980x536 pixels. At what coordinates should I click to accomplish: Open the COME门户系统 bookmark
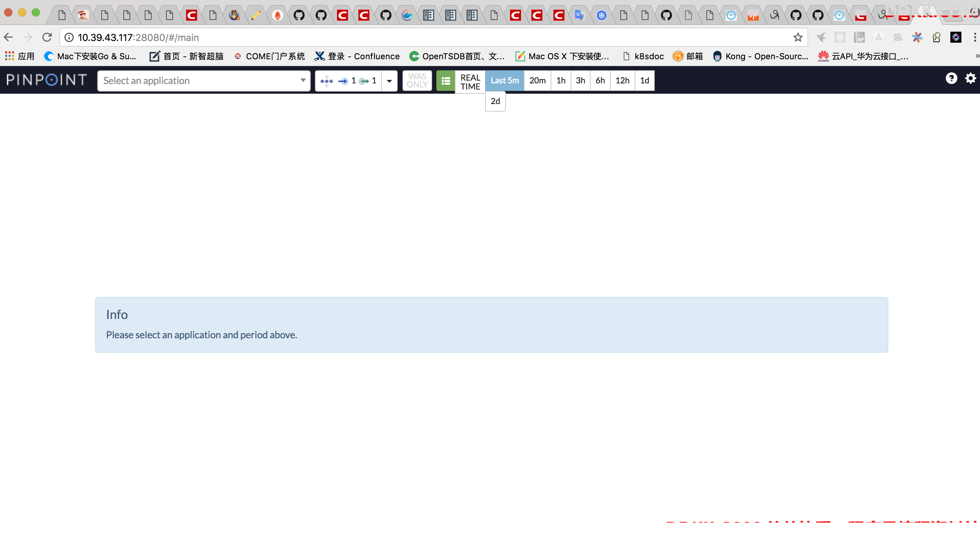(269, 56)
